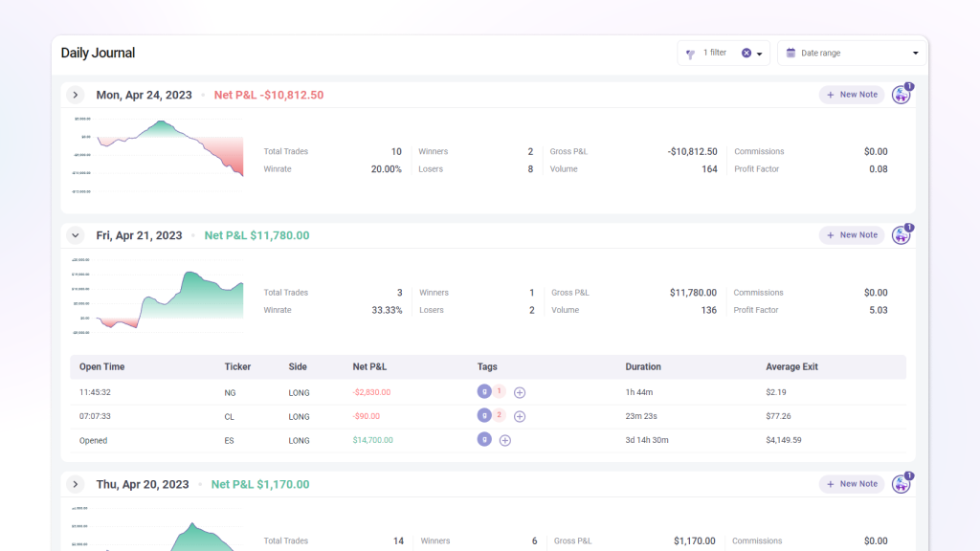Select the Tags column header
980x551 pixels.
pos(487,366)
